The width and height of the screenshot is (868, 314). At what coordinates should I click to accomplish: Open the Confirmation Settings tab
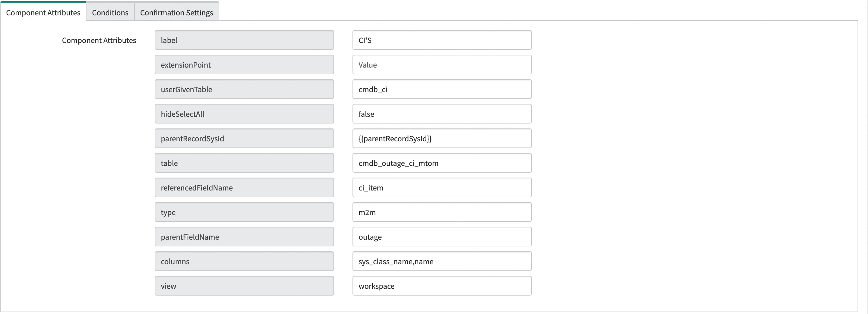click(x=177, y=13)
